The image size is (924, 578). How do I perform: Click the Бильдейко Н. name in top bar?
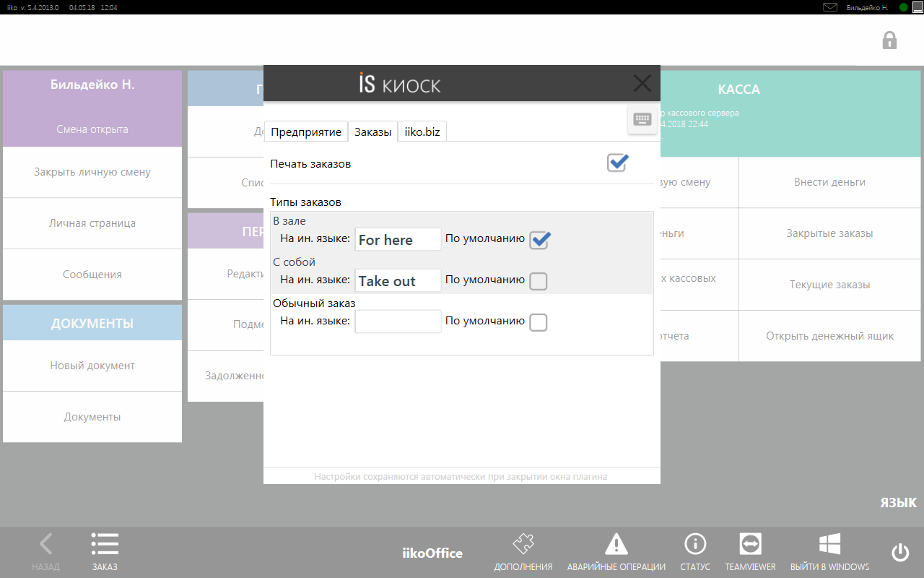coord(867,7)
